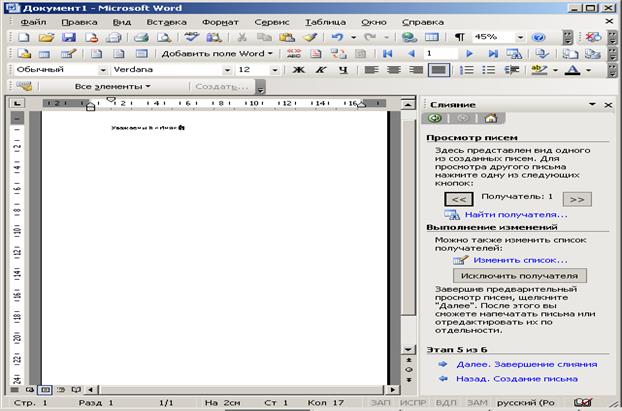Open the Правка menu
The image size is (622, 411).
(x=79, y=22)
